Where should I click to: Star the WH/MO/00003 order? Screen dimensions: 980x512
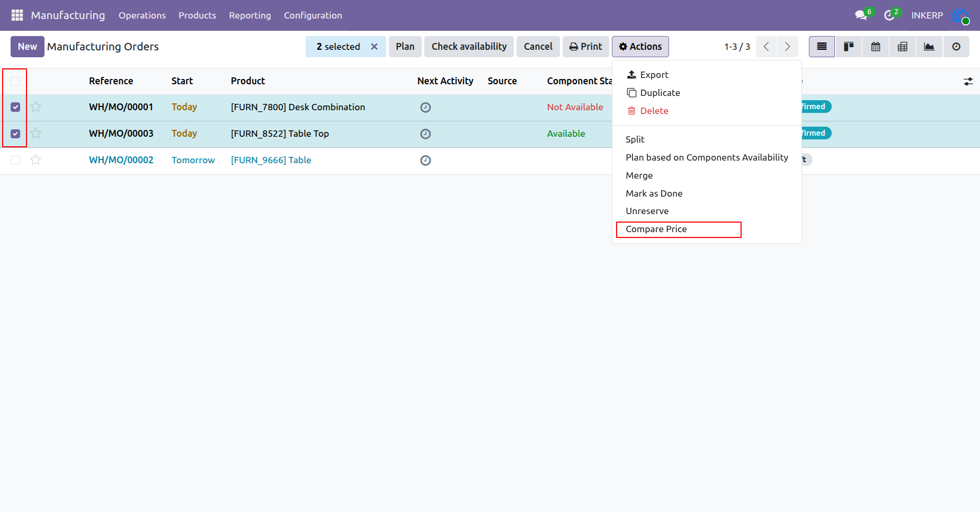(x=35, y=134)
